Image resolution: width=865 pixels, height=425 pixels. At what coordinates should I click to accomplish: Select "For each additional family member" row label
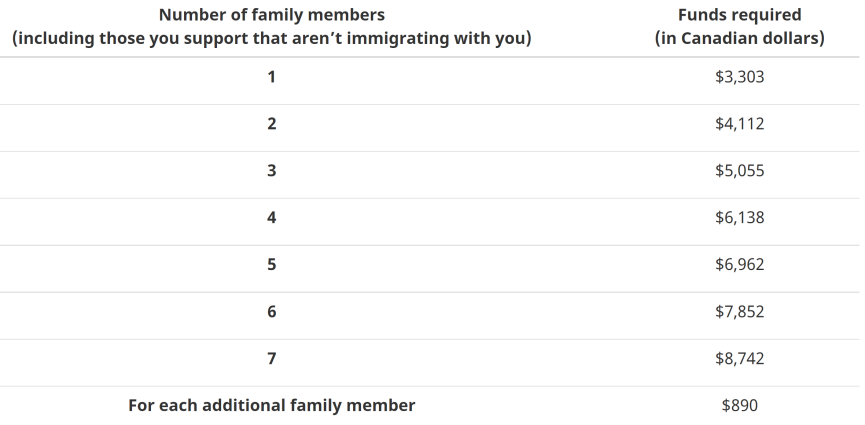(271, 406)
